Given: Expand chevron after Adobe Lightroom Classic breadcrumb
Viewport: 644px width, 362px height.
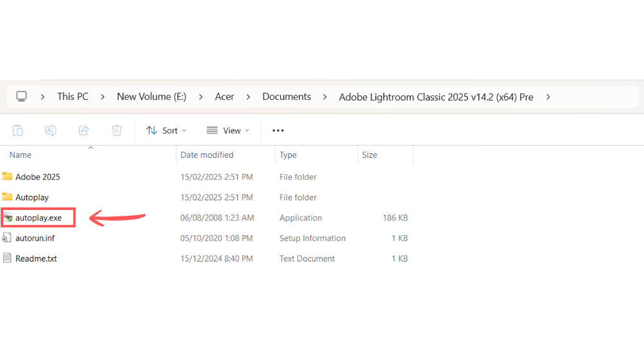Looking at the screenshot, I should pos(548,97).
